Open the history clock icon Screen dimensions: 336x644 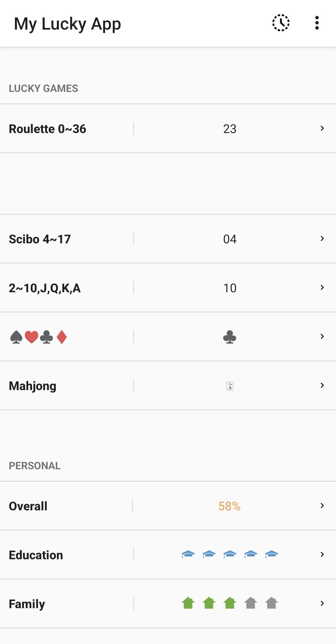coord(281,23)
